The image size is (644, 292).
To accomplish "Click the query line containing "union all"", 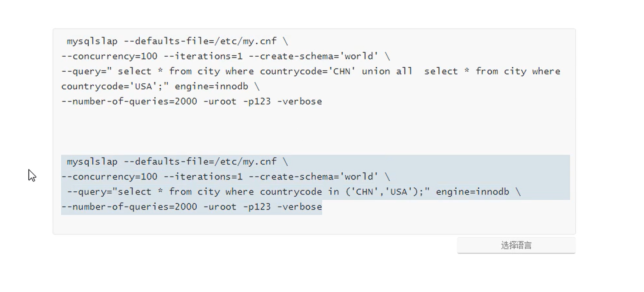I will pyautogui.click(x=311, y=71).
